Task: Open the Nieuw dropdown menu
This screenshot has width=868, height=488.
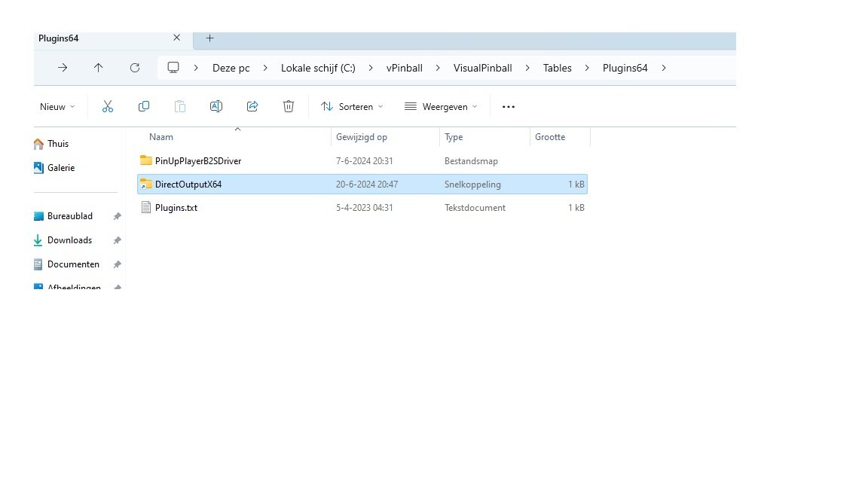Action: tap(57, 107)
